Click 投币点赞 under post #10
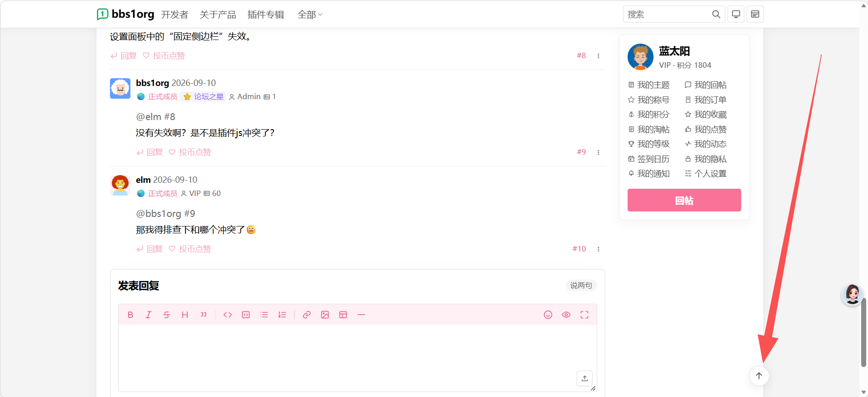 pyautogui.click(x=190, y=249)
